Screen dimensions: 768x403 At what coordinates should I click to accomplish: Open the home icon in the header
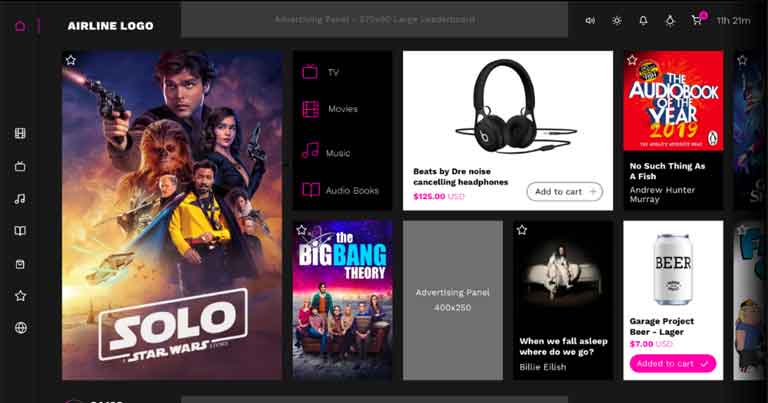coord(20,25)
